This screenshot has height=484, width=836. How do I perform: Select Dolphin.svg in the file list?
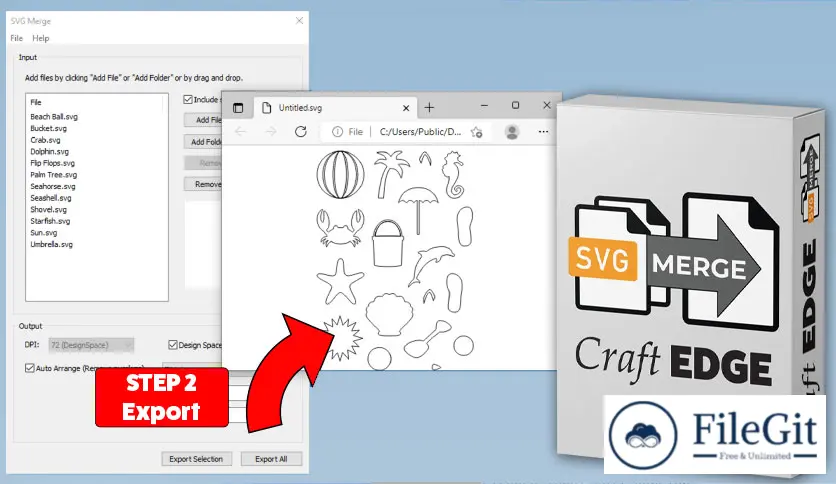tap(50, 152)
